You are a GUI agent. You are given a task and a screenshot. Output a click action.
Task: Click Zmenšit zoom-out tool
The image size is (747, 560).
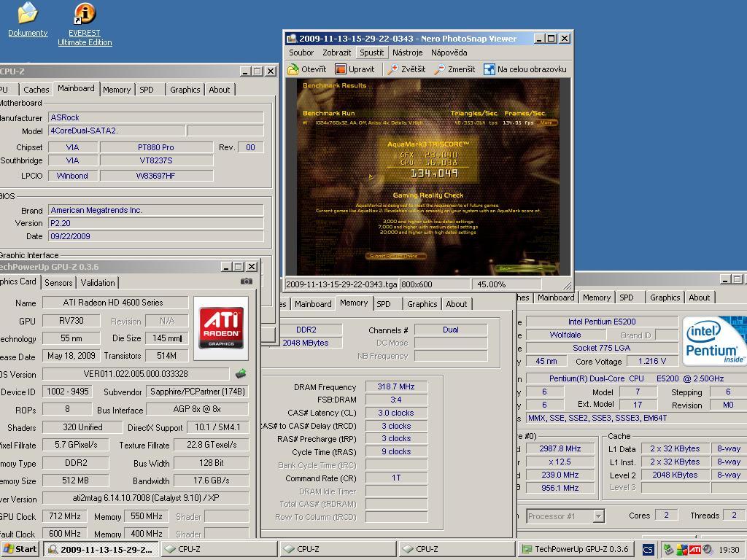point(455,69)
